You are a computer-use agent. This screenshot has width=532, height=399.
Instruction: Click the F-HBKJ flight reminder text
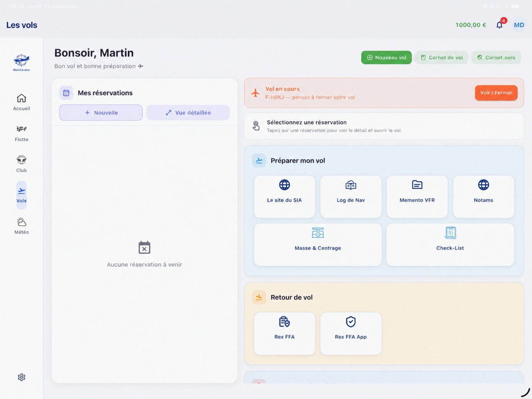(x=310, y=97)
